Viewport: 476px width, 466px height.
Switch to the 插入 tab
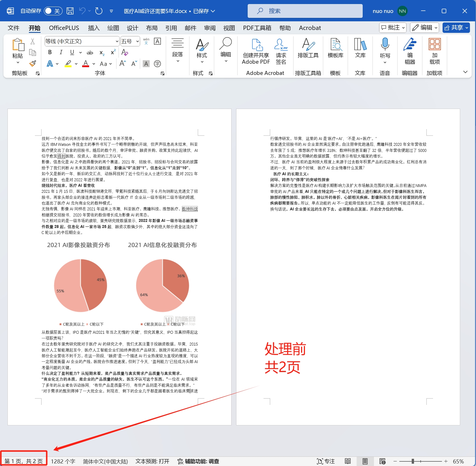point(93,28)
